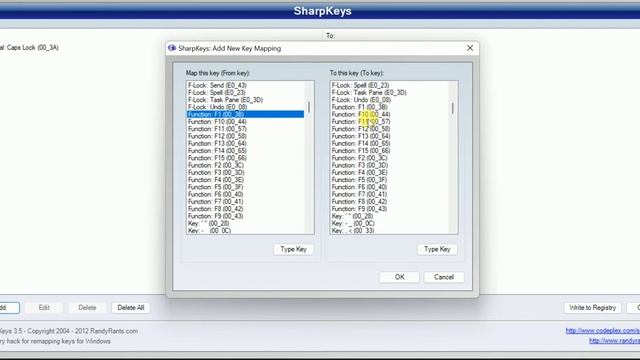Select F-Lock: Undo (E0_08) in From key list
This screenshot has width=640, height=360.
pyautogui.click(x=245, y=107)
